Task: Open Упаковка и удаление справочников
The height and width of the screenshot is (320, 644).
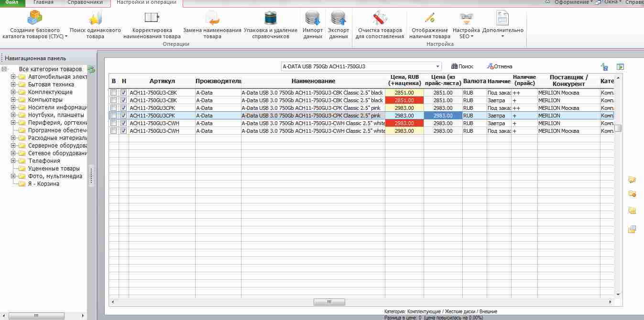Action: coord(271,24)
